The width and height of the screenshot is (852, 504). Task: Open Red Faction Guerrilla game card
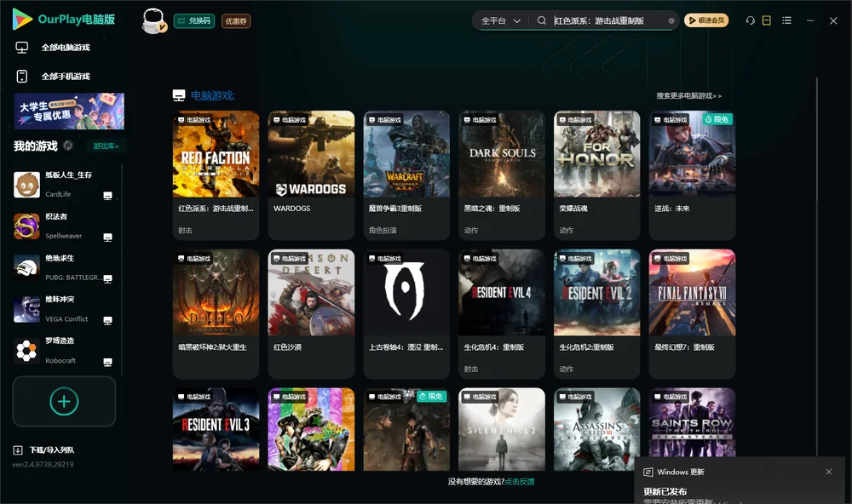click(x=216, y=175)
